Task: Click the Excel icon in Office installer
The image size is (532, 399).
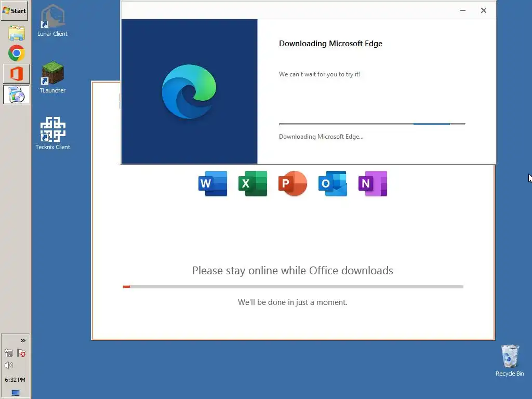Action: click(x=253, y=183)
